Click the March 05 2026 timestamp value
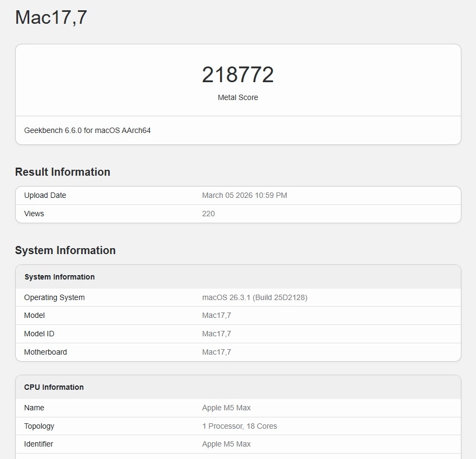 [x=244, y=195]
